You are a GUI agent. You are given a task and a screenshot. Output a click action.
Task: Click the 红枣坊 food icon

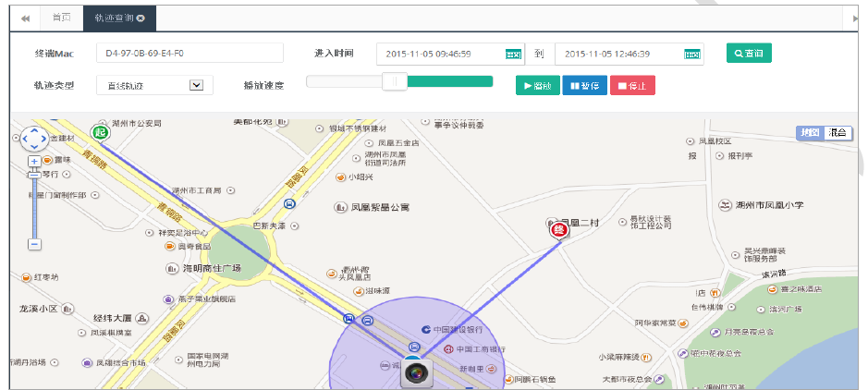26,276
